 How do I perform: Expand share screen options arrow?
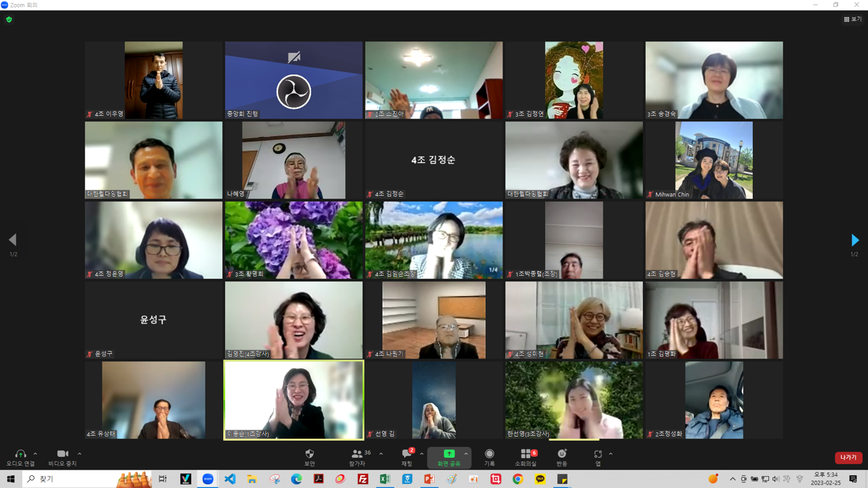point(466,454)
